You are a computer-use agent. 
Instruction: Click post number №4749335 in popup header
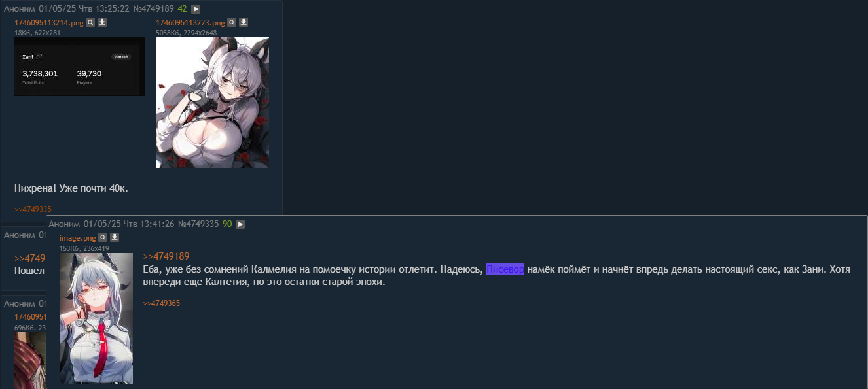[198, 224]
